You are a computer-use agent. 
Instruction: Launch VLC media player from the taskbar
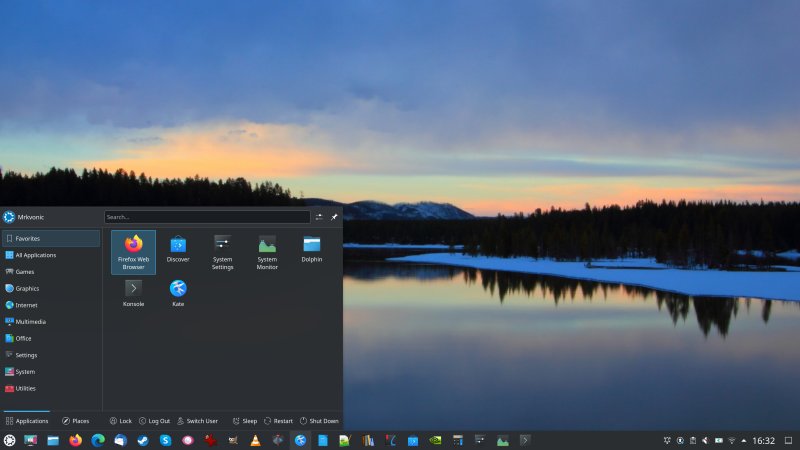(x=255, y=440)
